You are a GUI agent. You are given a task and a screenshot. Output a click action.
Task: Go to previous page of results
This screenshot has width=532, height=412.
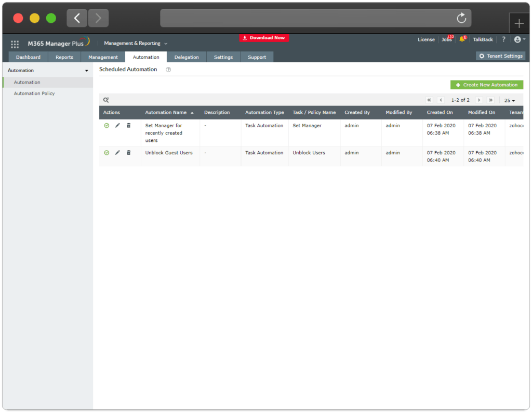[x=441, y=100]
